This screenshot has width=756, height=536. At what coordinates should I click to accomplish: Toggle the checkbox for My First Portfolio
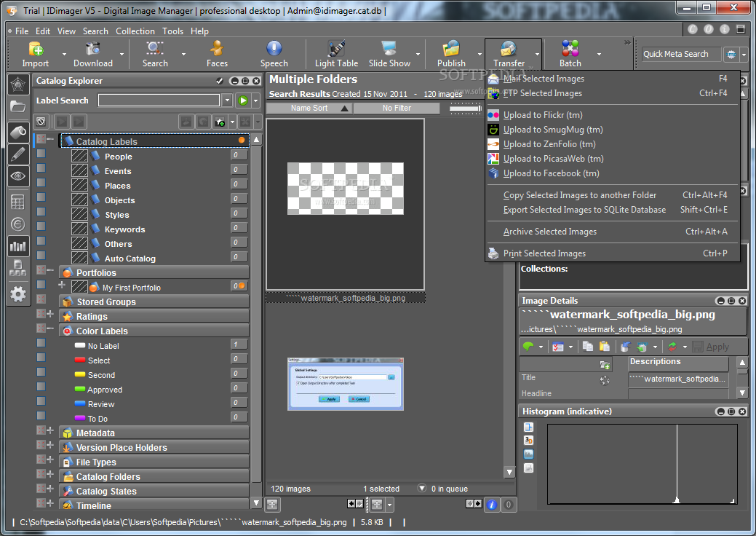(41, 284)
